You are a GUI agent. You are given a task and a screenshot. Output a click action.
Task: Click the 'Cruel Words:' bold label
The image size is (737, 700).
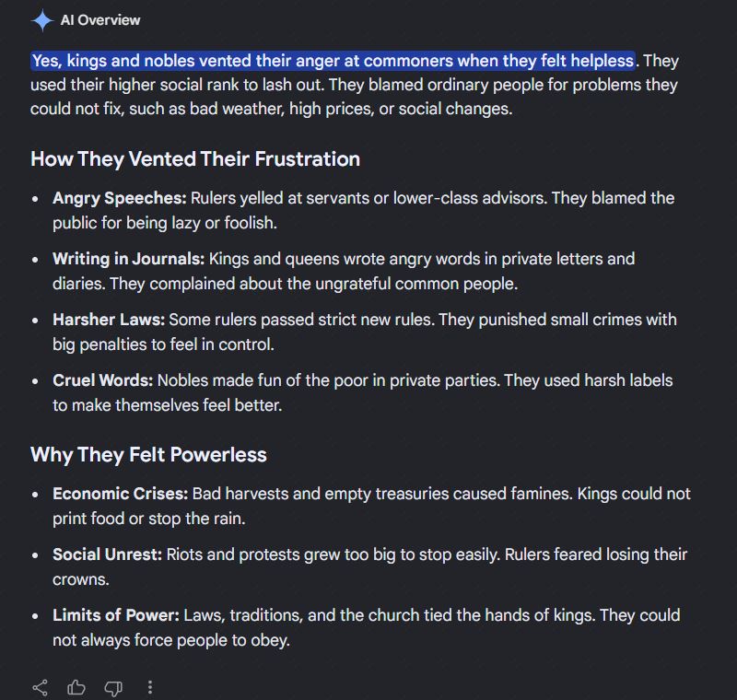pyautogui.click(x=102, y=380)
